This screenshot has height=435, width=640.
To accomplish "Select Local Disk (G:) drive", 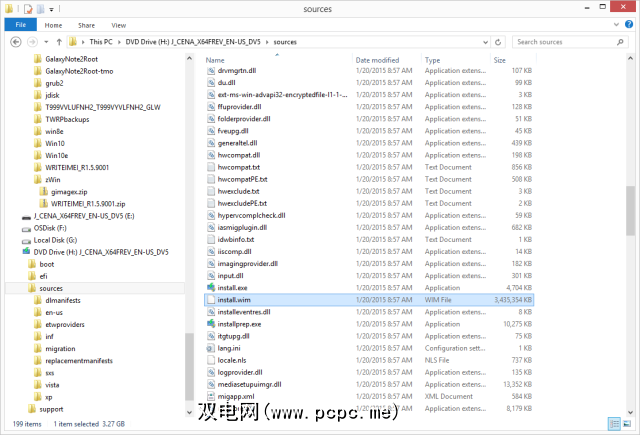I will pos(55,240).
